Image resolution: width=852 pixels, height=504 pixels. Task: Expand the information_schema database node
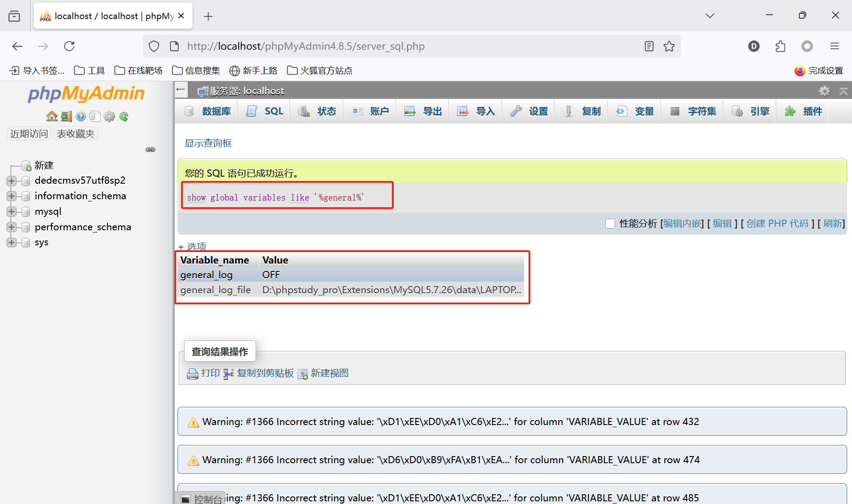tap(12, 196)
